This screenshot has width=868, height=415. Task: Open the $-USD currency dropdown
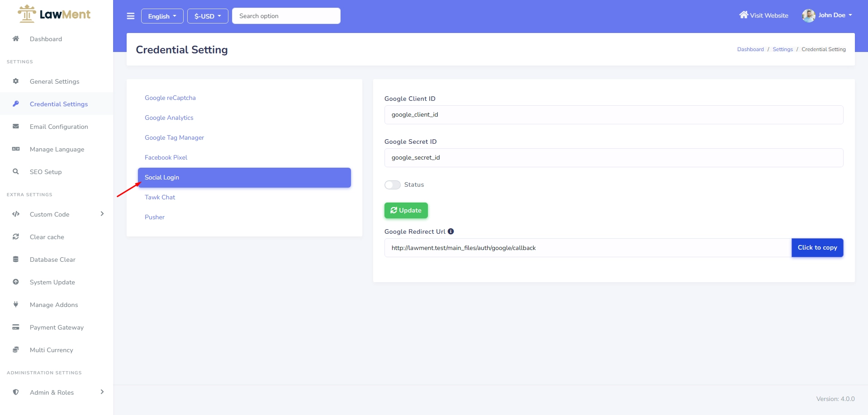click(208, 16)
